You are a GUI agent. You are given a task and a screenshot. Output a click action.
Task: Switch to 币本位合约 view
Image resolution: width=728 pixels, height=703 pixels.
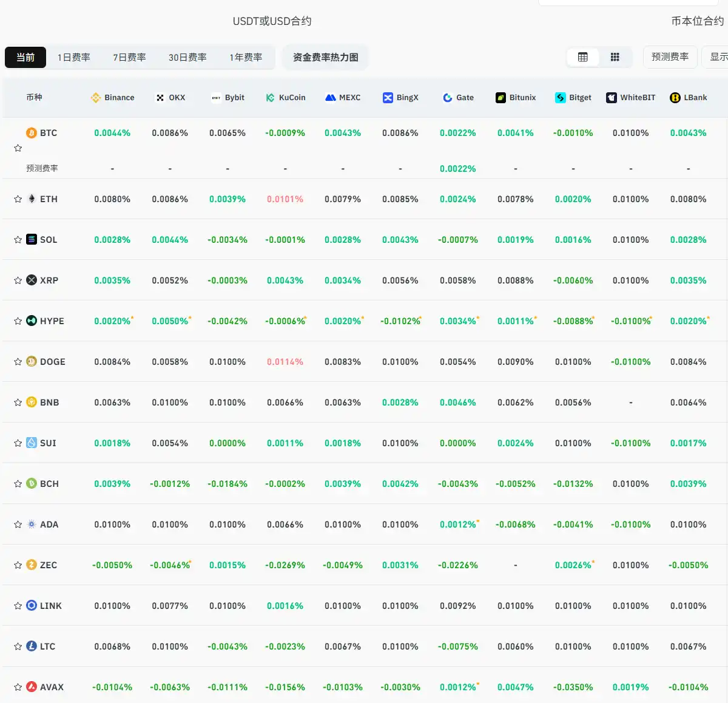click(696, 20)
